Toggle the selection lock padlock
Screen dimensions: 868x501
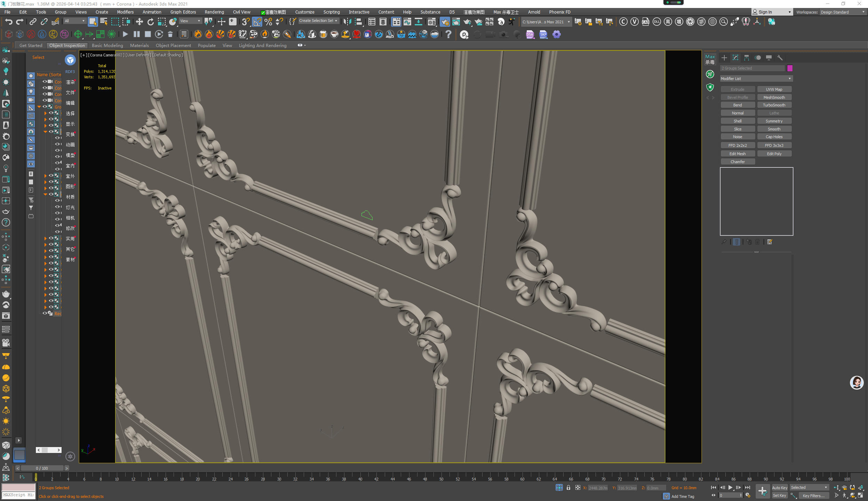click(568, 488)
